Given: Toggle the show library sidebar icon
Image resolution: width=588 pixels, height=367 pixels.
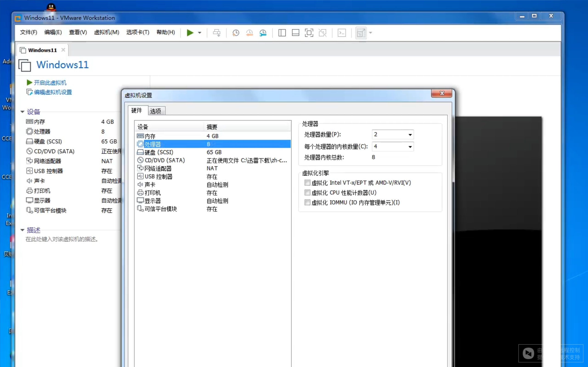Looking at the screenshot, I should (x=282, y=33).
